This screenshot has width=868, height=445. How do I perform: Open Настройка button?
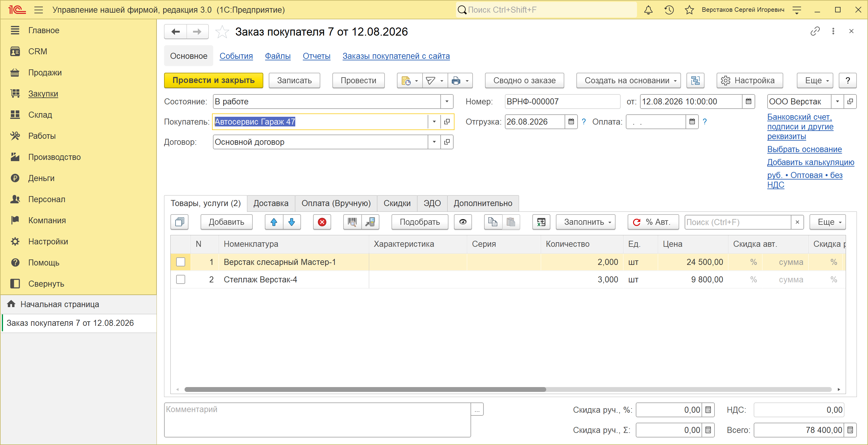coord(750,81)
